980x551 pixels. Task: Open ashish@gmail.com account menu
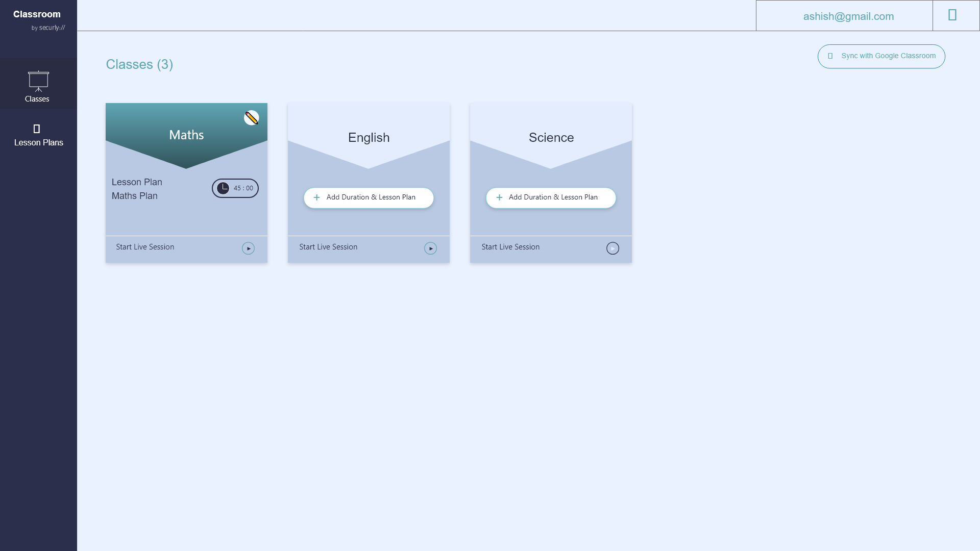[848, 16]
